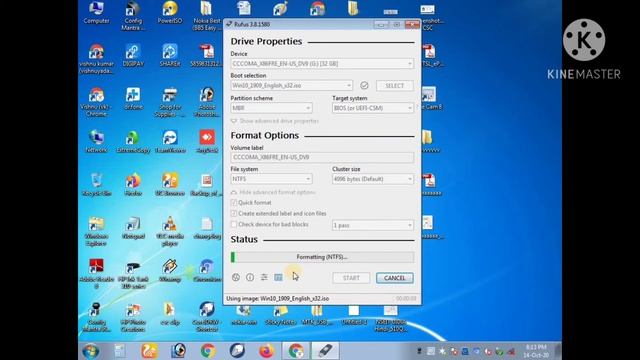Open Shop for Supplies desktop shortcut
Image resolution: width=640 pixels, height=360 pixels.
tap(170, 102)
